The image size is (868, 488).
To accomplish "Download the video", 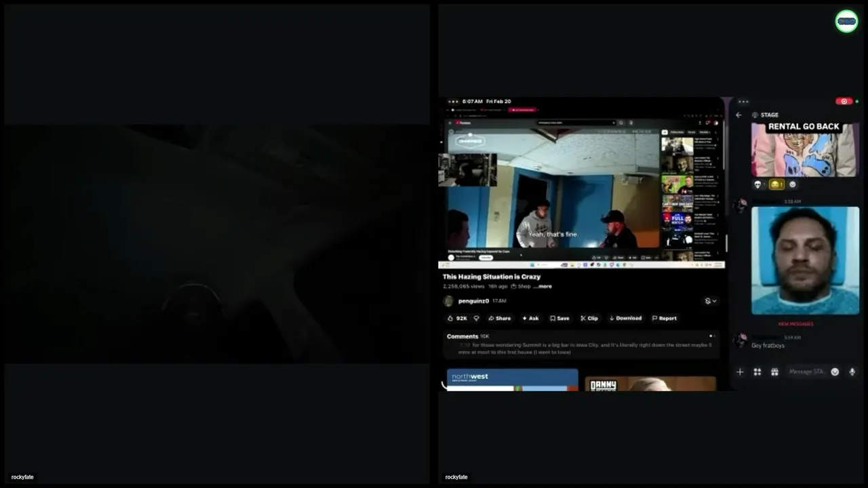I will click(x=625, y=318).
